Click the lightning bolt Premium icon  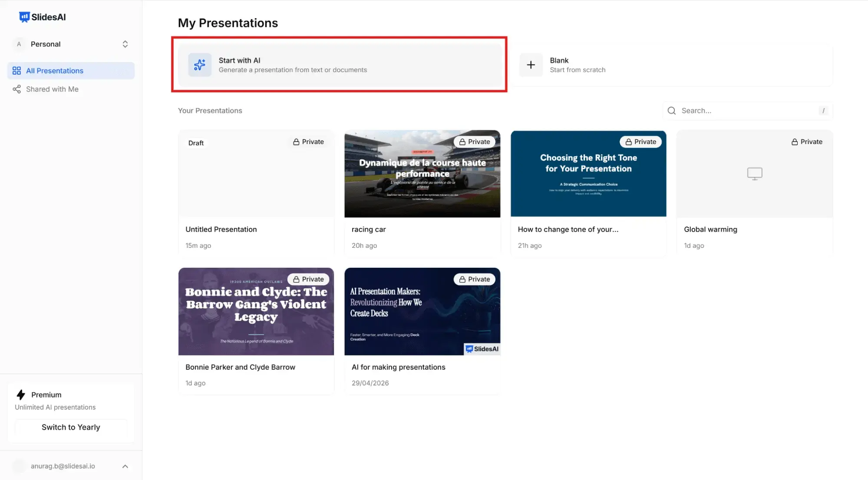click(x=21, y=395)
